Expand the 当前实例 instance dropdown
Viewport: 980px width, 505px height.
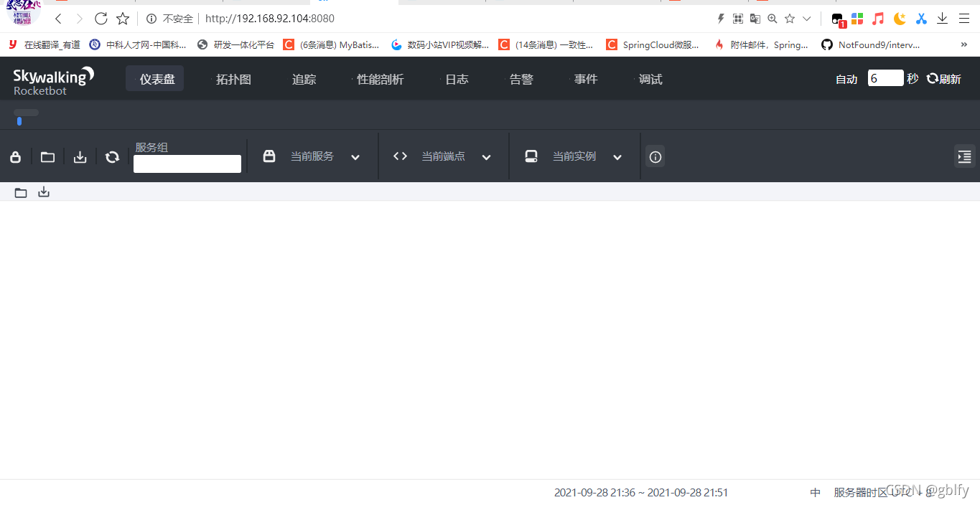(617, 157)
